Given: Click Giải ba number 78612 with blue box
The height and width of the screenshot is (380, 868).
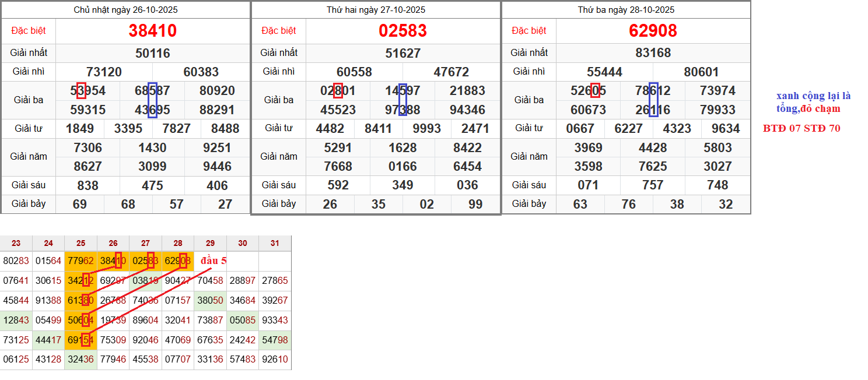Looking at the screenshot, I should [653, 91].
